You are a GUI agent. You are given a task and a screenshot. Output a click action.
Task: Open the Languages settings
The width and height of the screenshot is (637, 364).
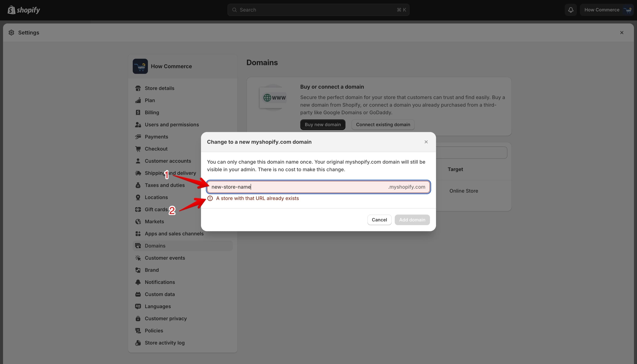183,307
